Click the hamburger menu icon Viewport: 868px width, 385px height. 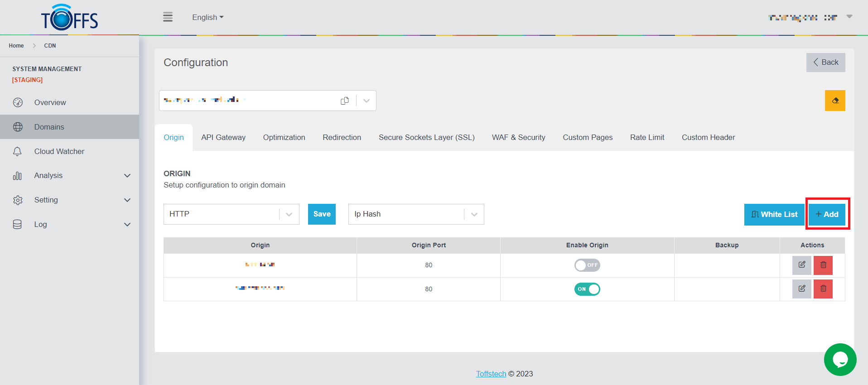[x=168, y=17]
